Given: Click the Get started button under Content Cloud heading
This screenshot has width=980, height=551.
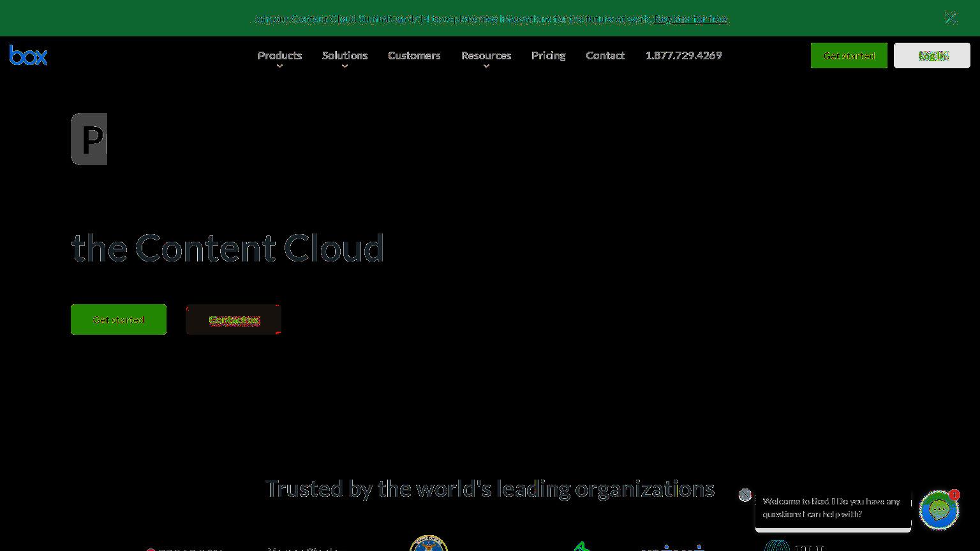Looking at the screenshot, I should 119,320.
